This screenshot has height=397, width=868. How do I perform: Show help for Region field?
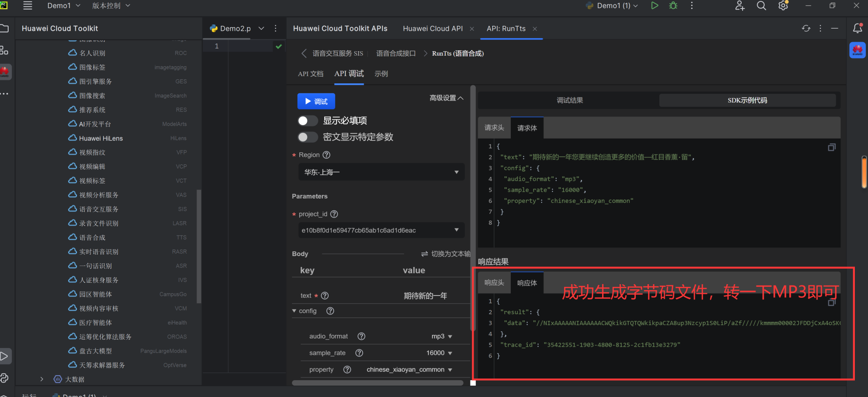(326, 155)
